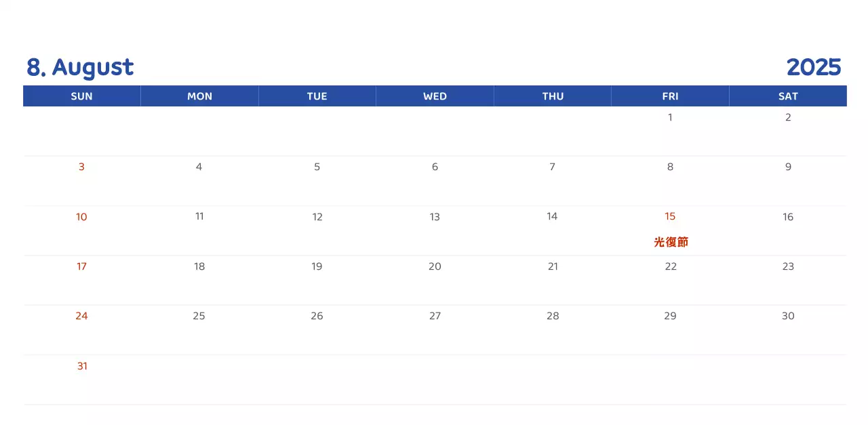Click the holiday date 15
868x425 pixels.
[670, 216]
